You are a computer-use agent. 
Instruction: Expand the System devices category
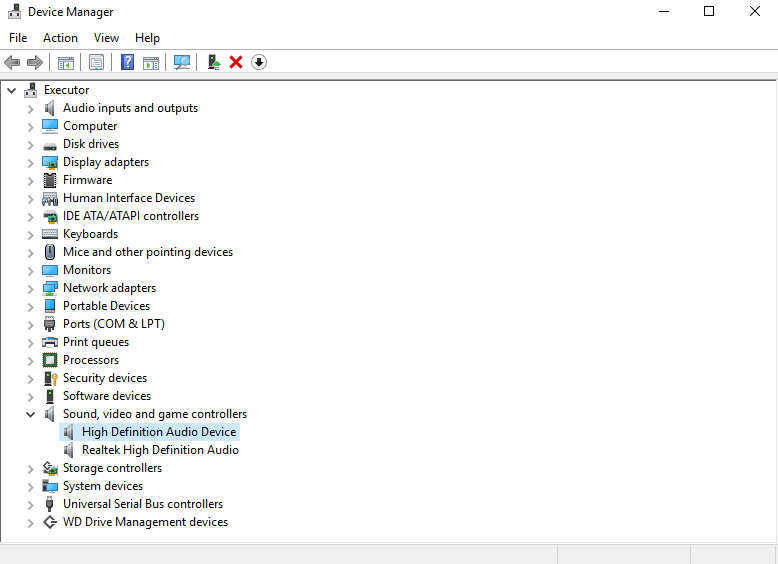point(31,487)
